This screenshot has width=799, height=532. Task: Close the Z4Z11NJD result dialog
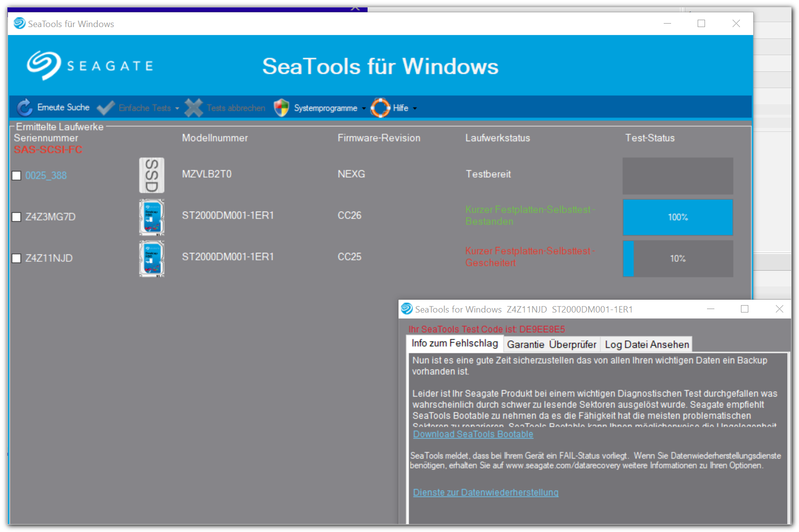coord(779,309)
